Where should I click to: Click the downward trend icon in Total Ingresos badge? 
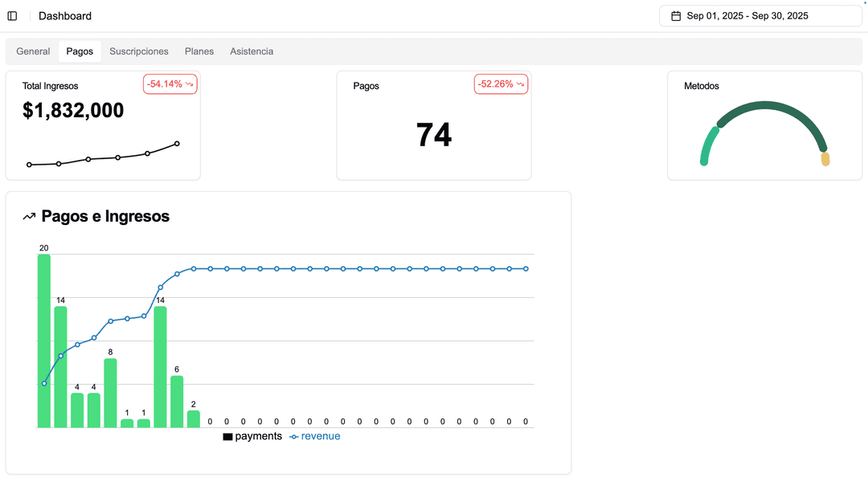click(x=189, y=83)
